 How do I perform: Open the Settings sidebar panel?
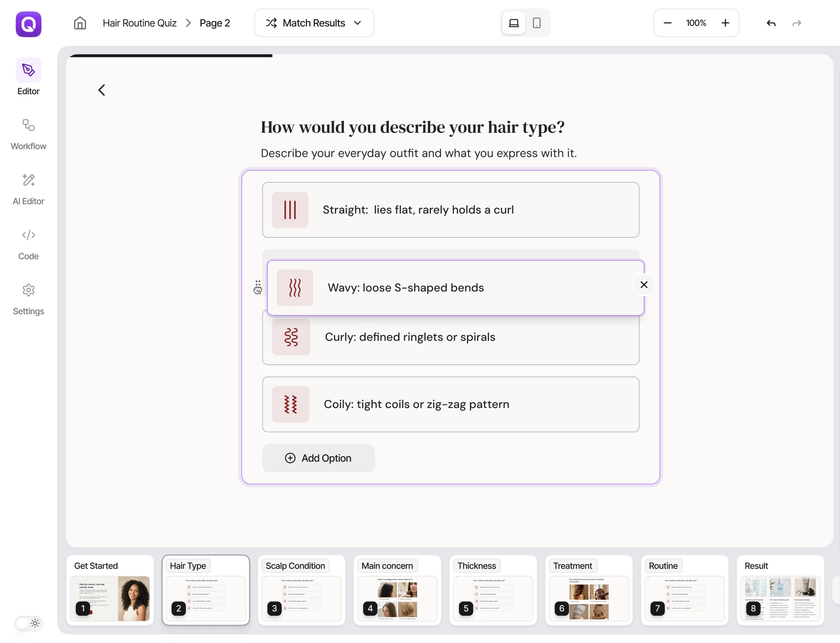pos(28,300)
